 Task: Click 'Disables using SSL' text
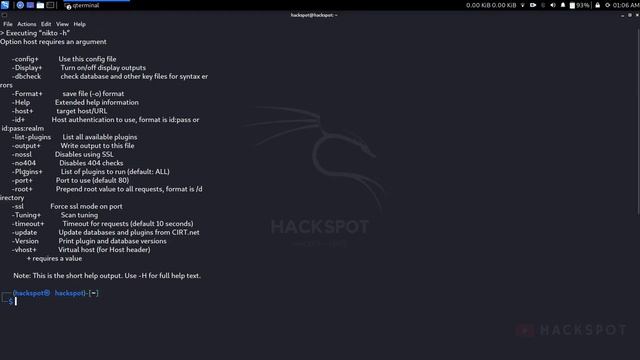[x=84, y=154]
